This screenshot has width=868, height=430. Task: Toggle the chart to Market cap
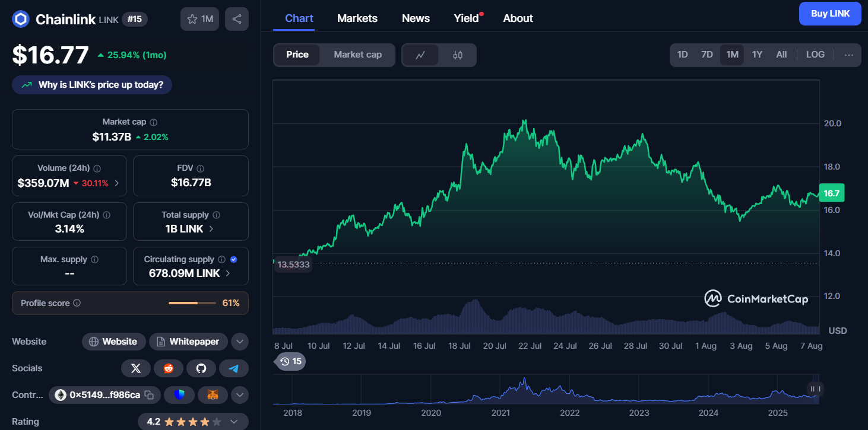tap(357, 55)
